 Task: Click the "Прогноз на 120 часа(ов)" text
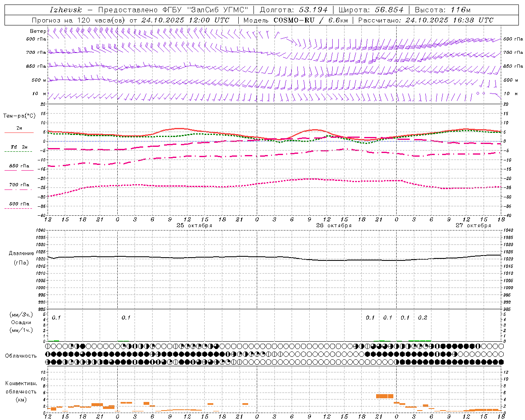point(79,20)
